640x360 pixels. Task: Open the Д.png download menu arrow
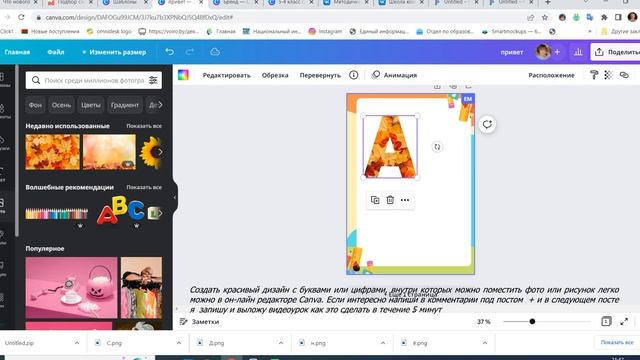point(281,343)
